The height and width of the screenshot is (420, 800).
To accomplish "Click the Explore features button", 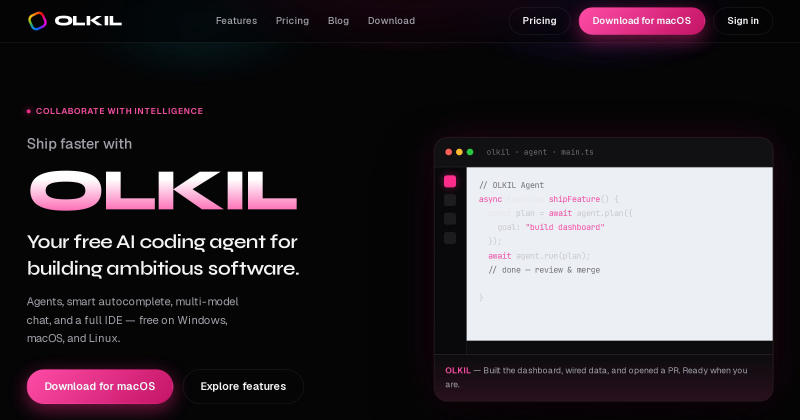I will [243, 386].
